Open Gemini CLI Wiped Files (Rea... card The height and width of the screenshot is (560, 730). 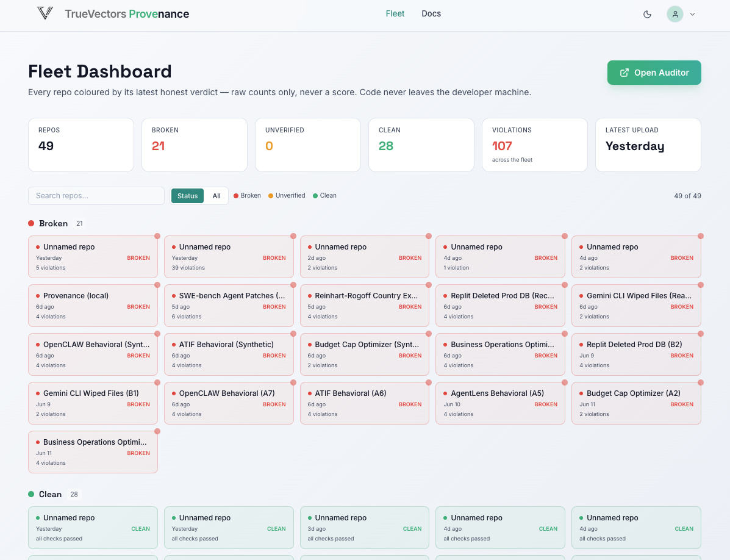[636, 306]
